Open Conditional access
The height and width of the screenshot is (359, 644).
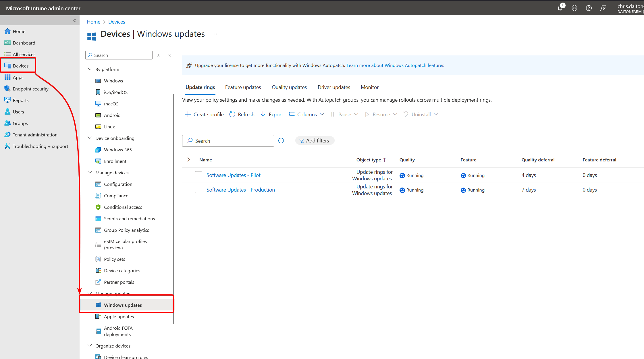(x=123, y=207)
